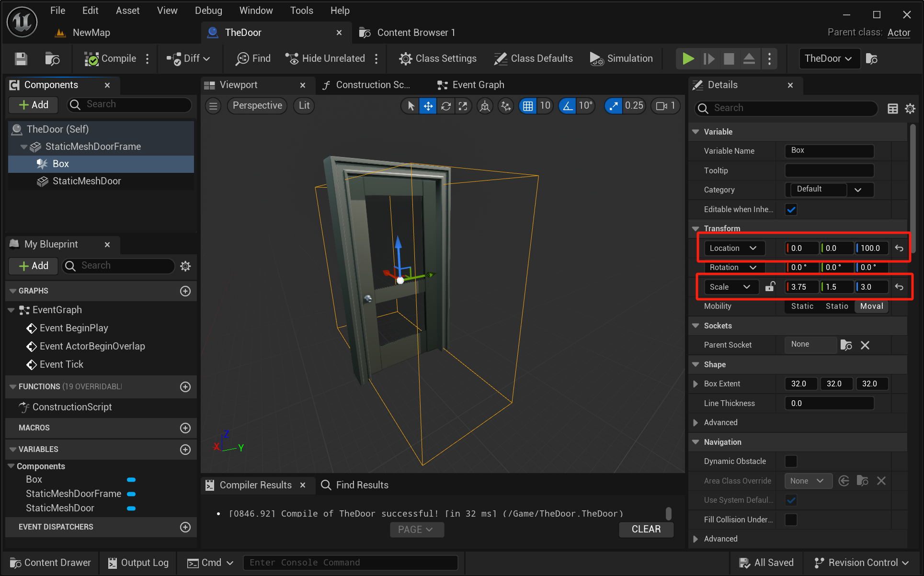Browse to Parent Socket icon

(x=846, y=345)
